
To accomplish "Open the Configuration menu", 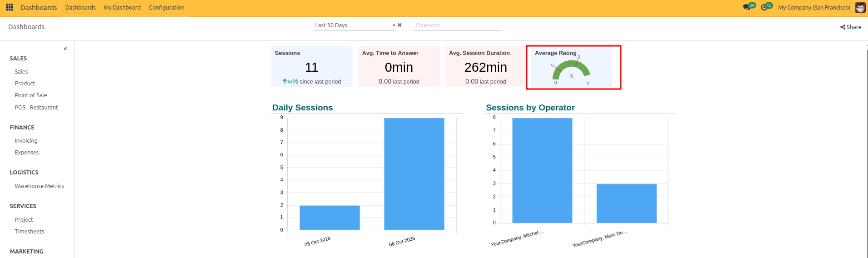I will (166, 7).
